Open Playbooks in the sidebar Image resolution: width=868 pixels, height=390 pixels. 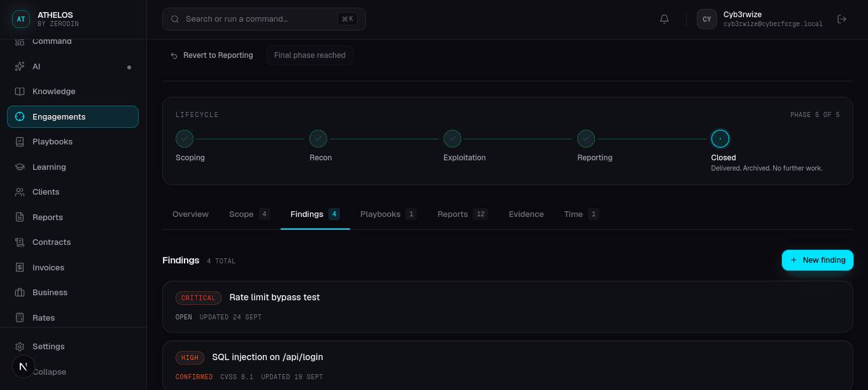[73, 142]
